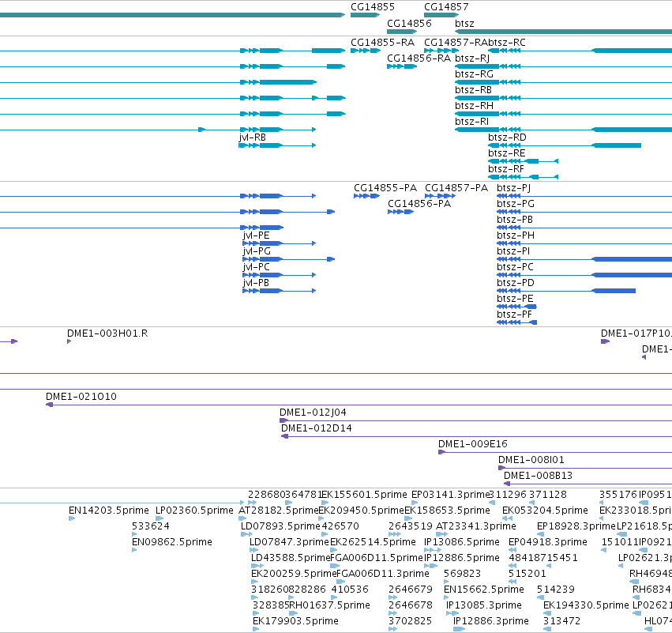The image size is (672, 633).
Task: Click the DME1-021O10 clone label
Action: pos(81,397)
